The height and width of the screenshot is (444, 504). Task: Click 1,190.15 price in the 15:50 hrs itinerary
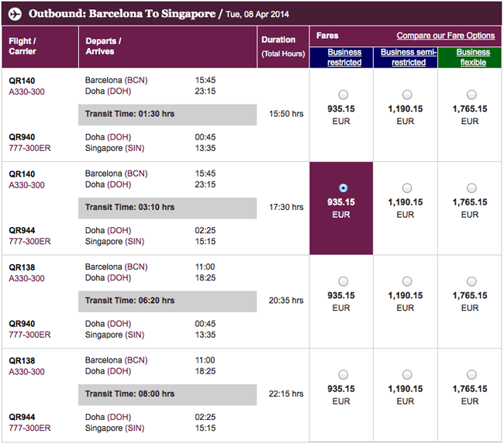click(405, 109)
